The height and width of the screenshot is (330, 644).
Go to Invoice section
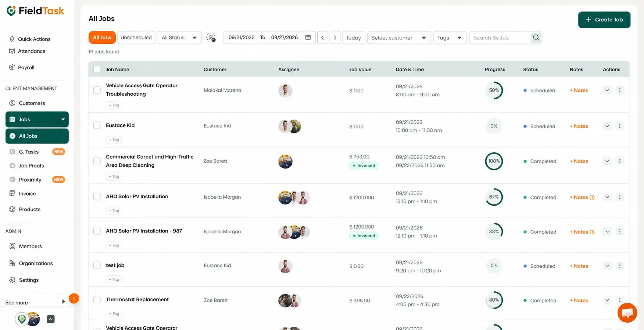click(x=23, y=194)
